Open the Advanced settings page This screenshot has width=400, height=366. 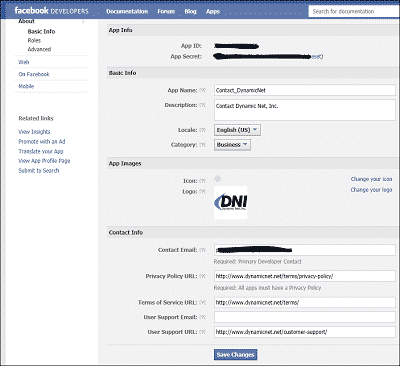pos(39,49)
